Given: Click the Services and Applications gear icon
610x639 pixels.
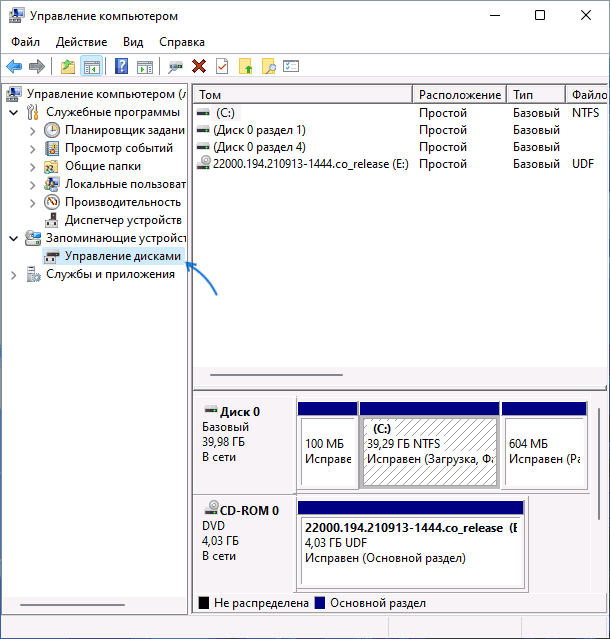Looking at the screenshot, I should (33, 274).
